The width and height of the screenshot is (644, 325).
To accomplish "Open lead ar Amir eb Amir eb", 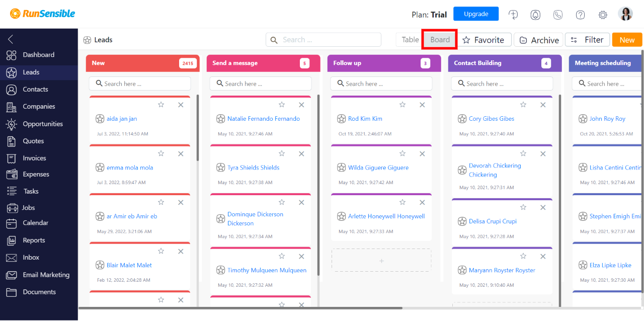I will 132,216.
